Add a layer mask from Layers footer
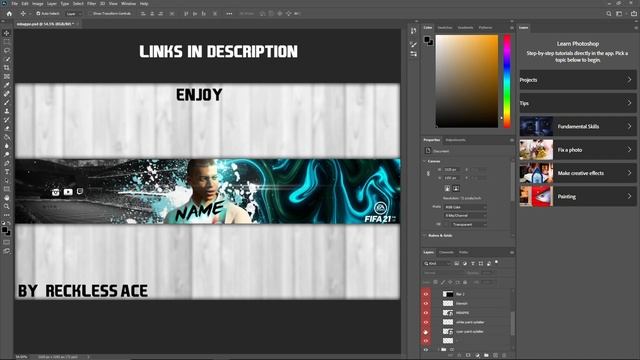 (x=468, y=356)
